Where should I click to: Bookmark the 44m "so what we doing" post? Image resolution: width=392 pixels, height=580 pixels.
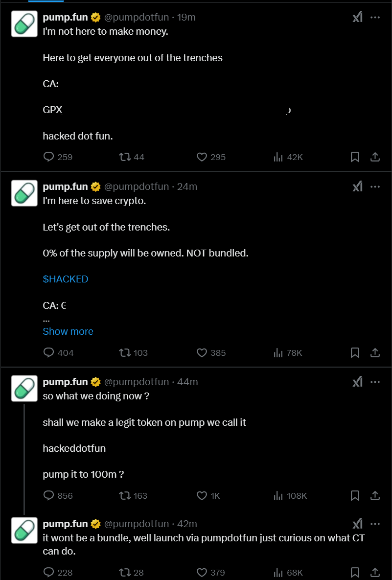(355, 496)
